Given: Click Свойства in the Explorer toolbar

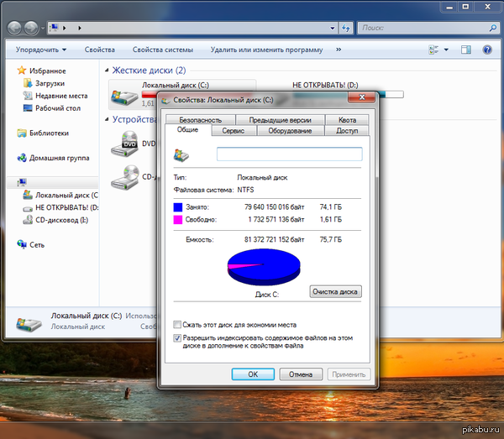Looking at the screenshot, I should [x=100, y=50].
